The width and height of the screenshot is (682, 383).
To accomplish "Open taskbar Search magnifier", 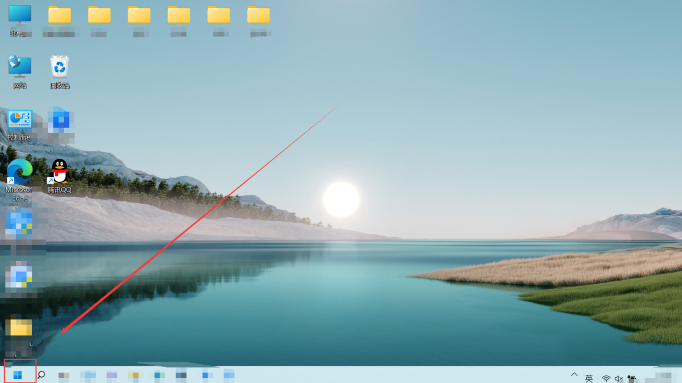I will coord(41,374).
